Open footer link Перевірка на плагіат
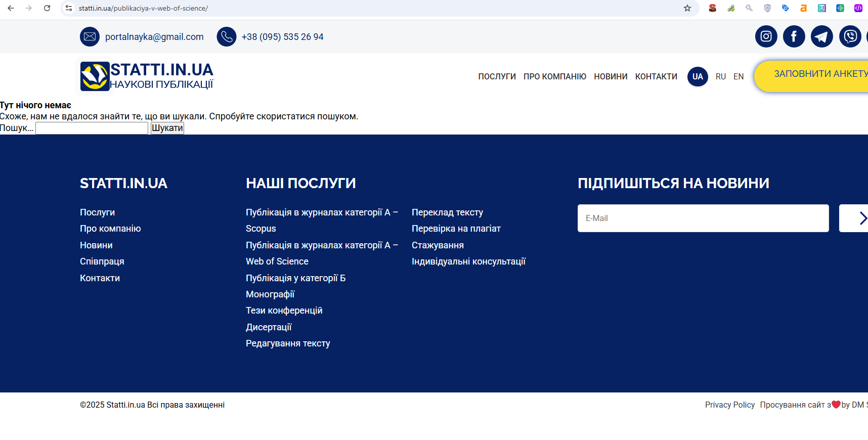The width and height of the screenshot is (868, 440). [456, 229]
